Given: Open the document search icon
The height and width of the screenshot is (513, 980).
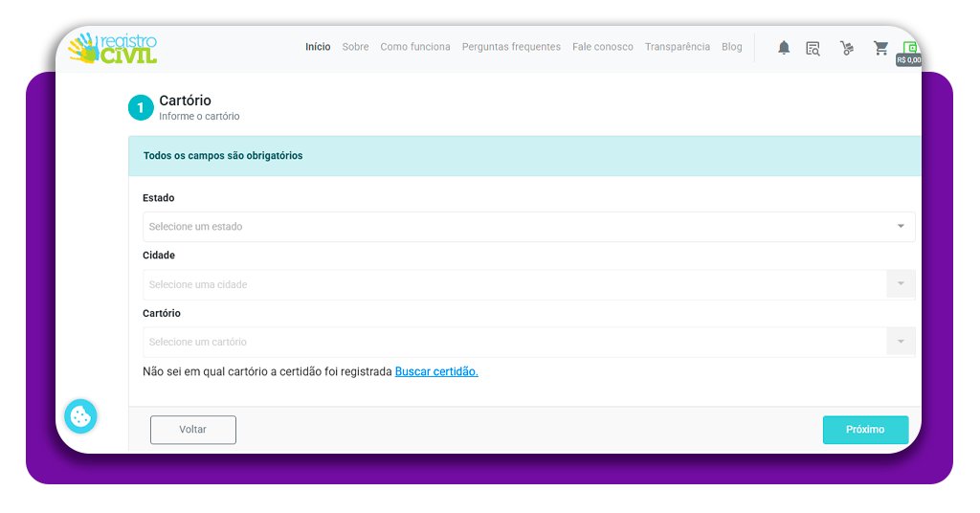Looking at the screenshot, I should pyautogui.click(x=813, y=48).
